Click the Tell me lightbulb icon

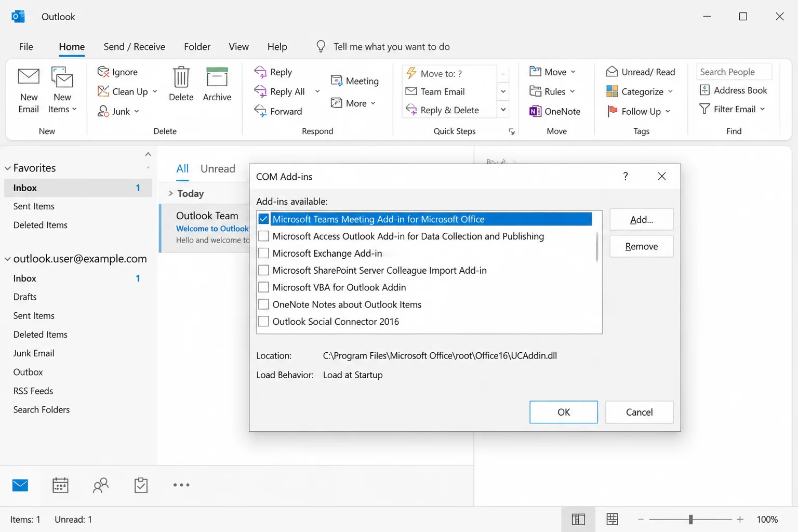tap(321, 46)
